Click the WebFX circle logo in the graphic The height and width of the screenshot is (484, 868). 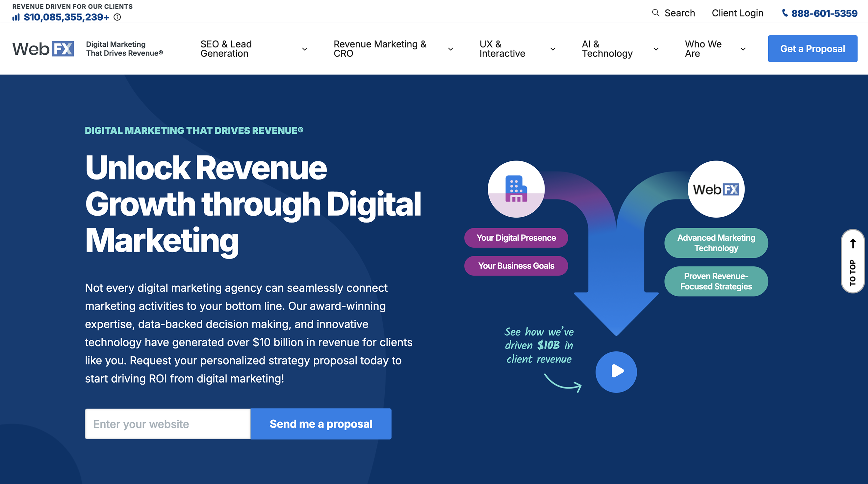(716, 189)
